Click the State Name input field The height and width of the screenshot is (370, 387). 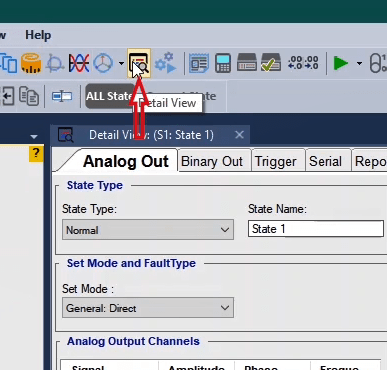click(x=316, y=229)
